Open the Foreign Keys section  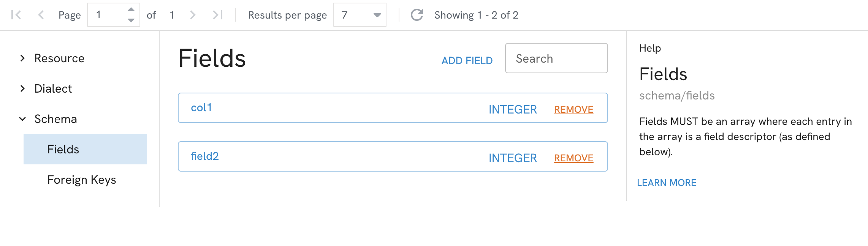(x=82, y=180)
